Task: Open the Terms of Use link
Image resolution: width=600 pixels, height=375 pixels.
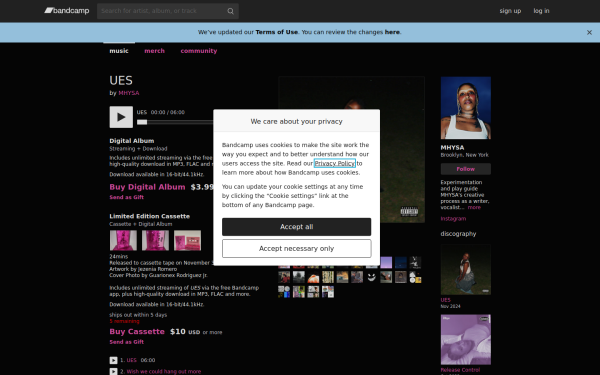Action: (x=276, y=32)
